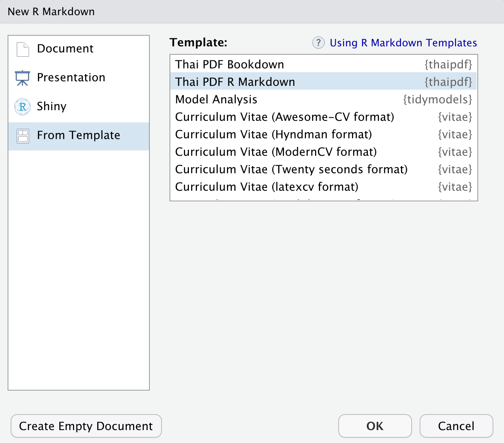Select the From Template category

pyautogui.click(x=78, y=135)
